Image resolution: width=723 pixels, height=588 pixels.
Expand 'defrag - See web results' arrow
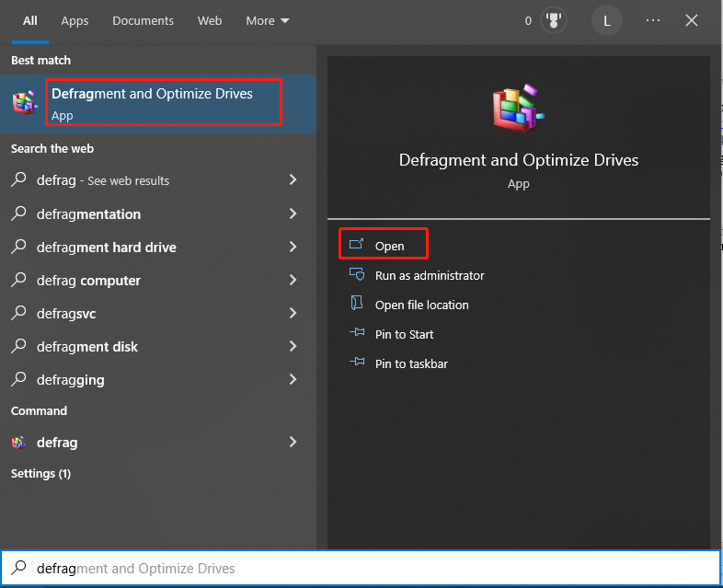(293, 179)
